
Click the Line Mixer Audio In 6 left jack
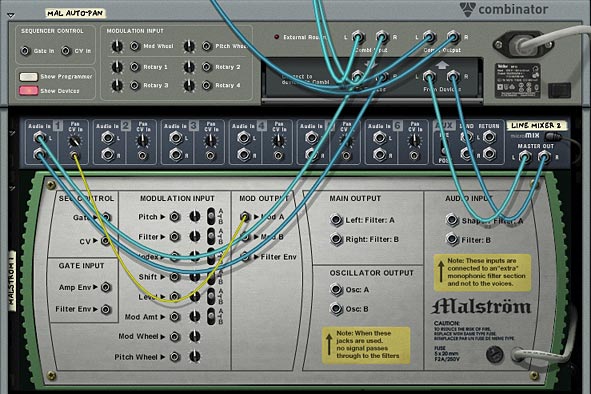379,138
